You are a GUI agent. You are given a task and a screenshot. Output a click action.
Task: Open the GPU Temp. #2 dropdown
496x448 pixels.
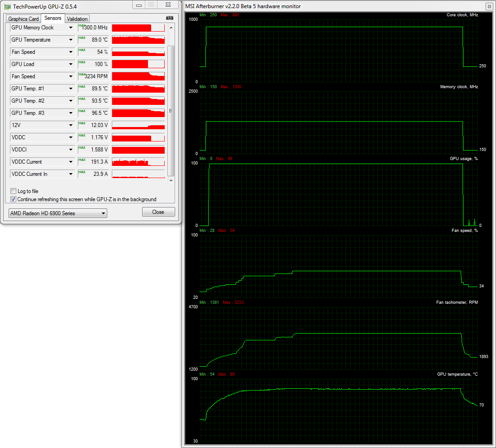coord(71,101)
